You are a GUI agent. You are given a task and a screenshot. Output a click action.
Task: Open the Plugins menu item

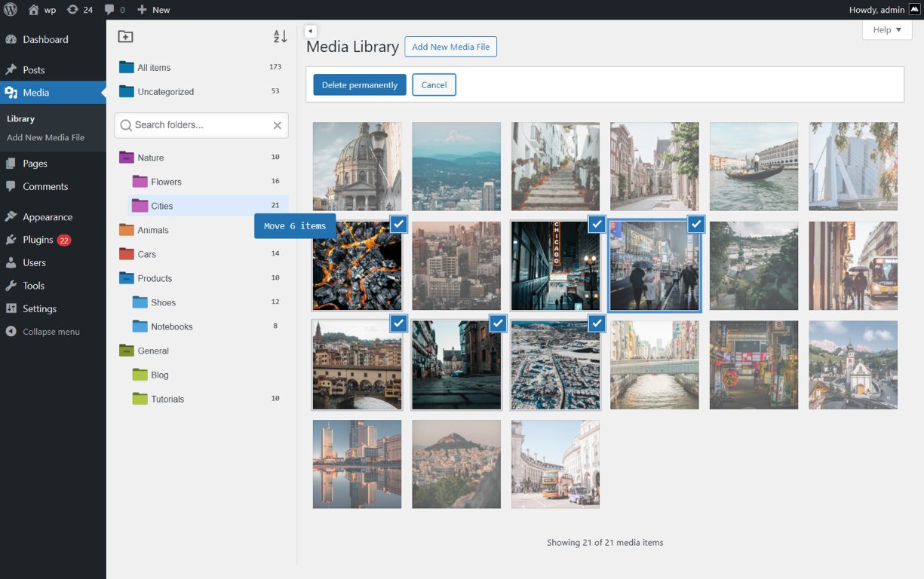pos(38,240)
